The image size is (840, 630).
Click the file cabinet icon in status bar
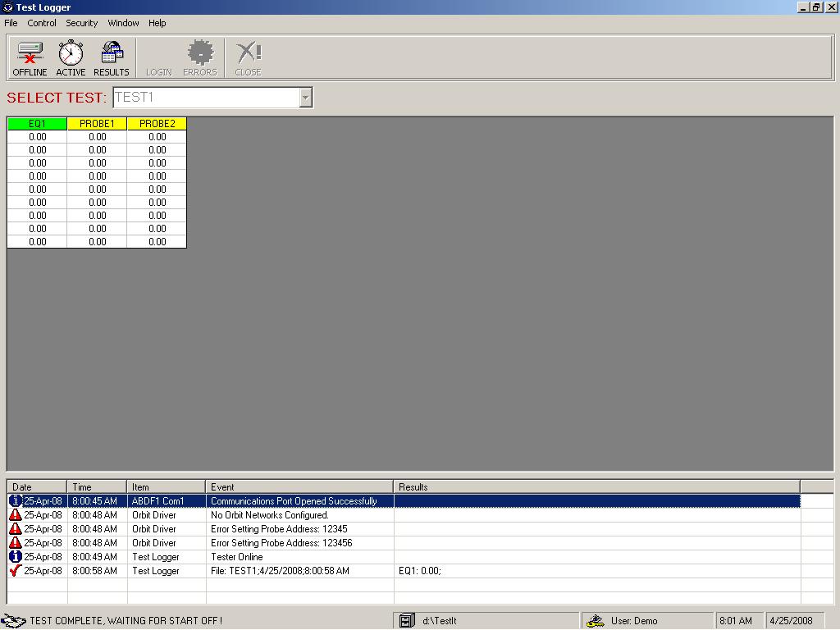[x=407, y=621]
